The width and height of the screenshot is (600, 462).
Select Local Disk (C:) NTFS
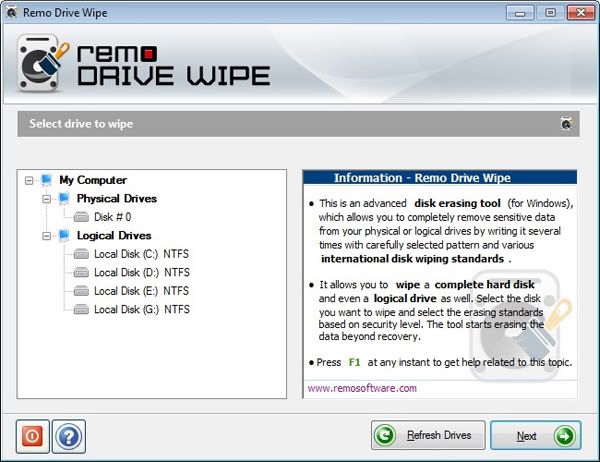point(142,254)
